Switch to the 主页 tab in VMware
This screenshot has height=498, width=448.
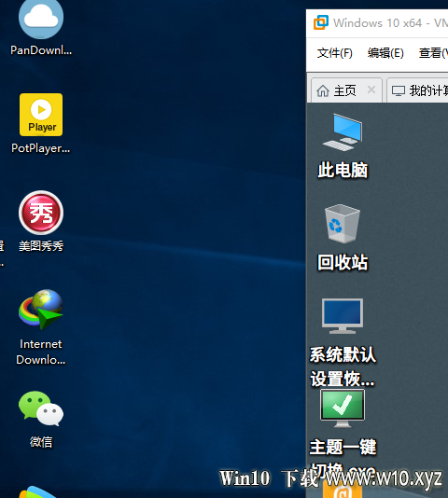(x=346, y=90)
